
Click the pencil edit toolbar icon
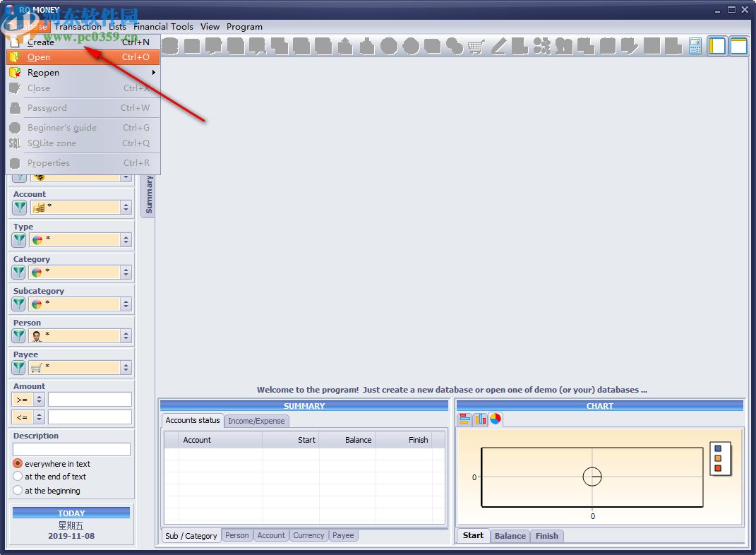[x=498, y=47]
